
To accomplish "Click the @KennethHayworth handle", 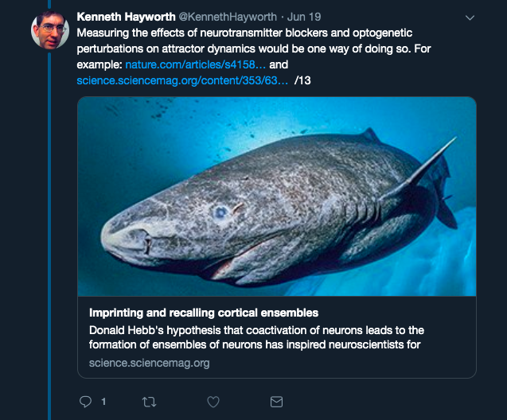I will tap(228, 17).
